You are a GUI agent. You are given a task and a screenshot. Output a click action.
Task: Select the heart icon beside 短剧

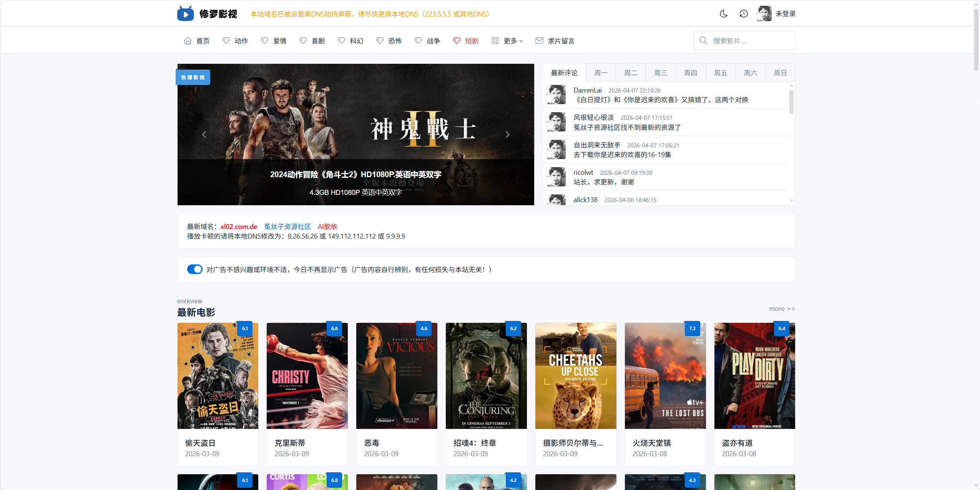pyautogui.click(x=457, y=40)
